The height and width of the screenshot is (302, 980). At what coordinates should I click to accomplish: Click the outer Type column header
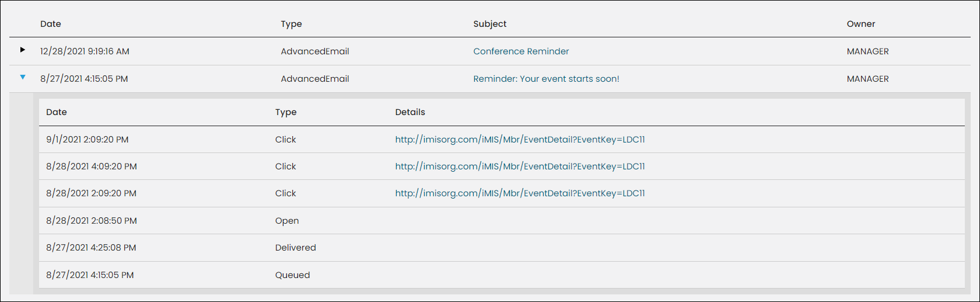tap(291, 24)
